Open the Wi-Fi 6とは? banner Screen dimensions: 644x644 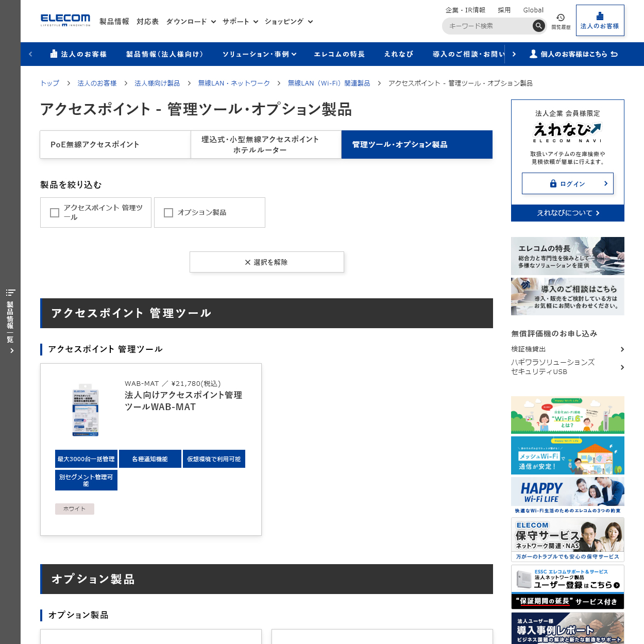point(567,415)
